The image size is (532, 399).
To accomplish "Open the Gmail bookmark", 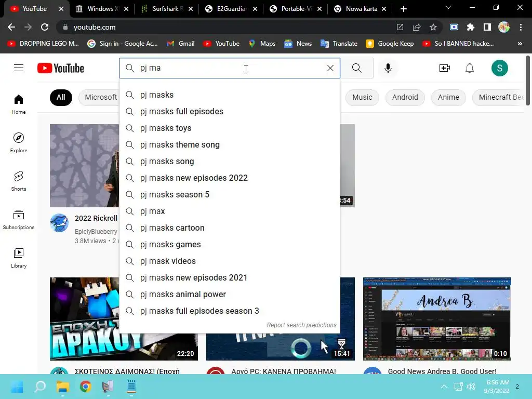I will (180, 44).
